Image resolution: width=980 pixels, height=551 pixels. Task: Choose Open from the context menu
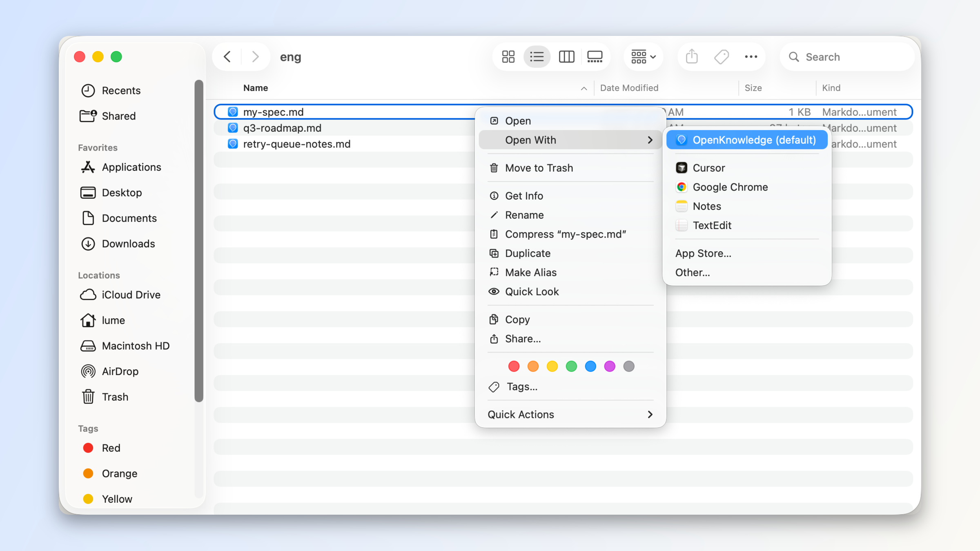[570, 121]
